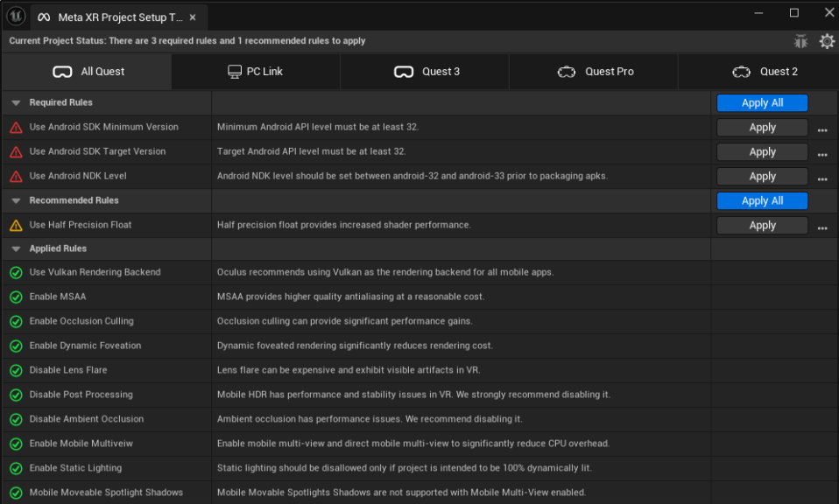
Task: Select 'Disable Post Processing' rule text
Action: tap(81, 395)
